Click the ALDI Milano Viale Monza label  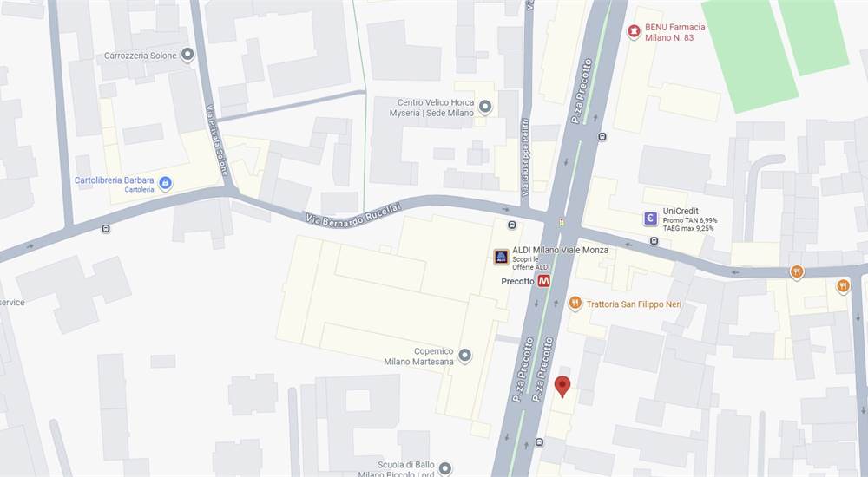(x=560, y=250)
